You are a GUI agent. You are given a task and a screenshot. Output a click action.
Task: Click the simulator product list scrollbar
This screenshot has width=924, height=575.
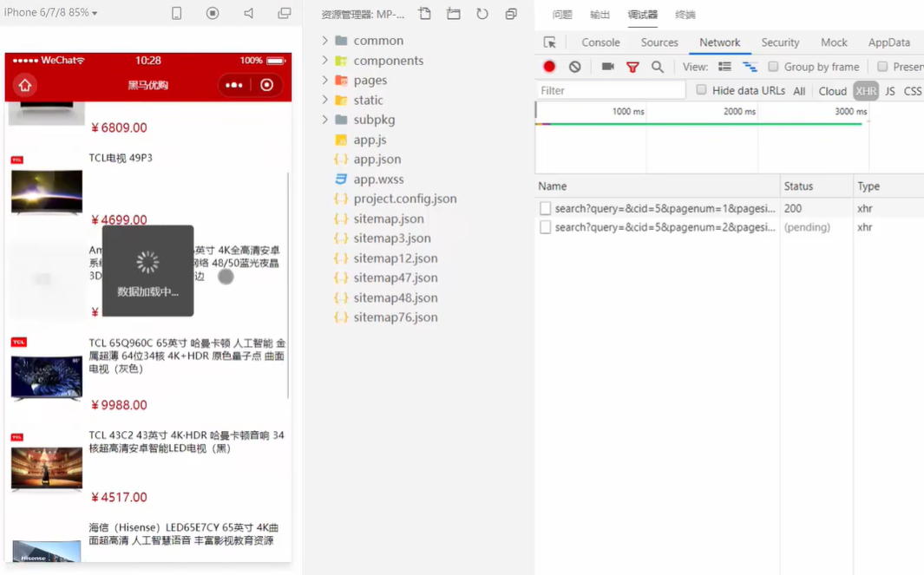coord(288,285)
